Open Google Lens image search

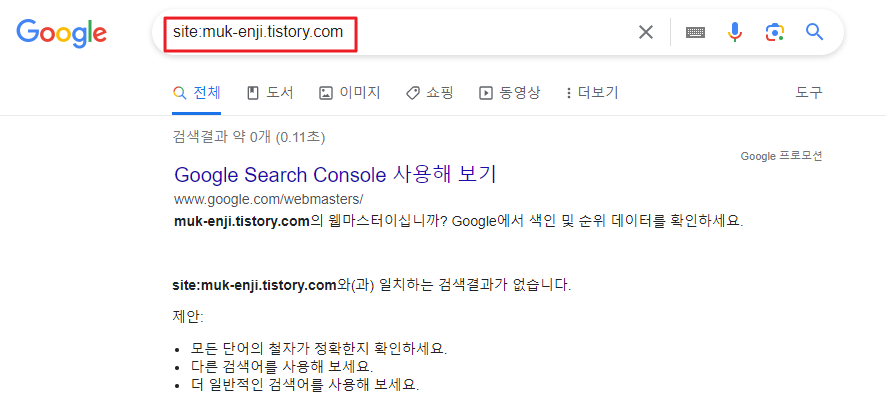[x=775, y=32]
